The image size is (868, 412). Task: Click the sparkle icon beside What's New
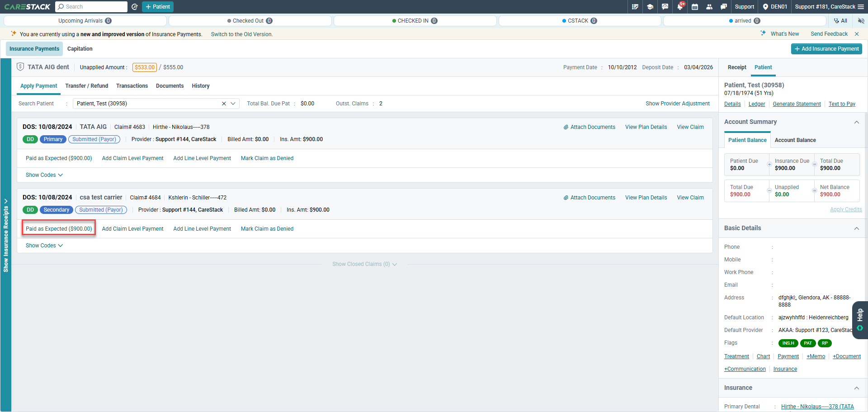click(x=763, y=33)
